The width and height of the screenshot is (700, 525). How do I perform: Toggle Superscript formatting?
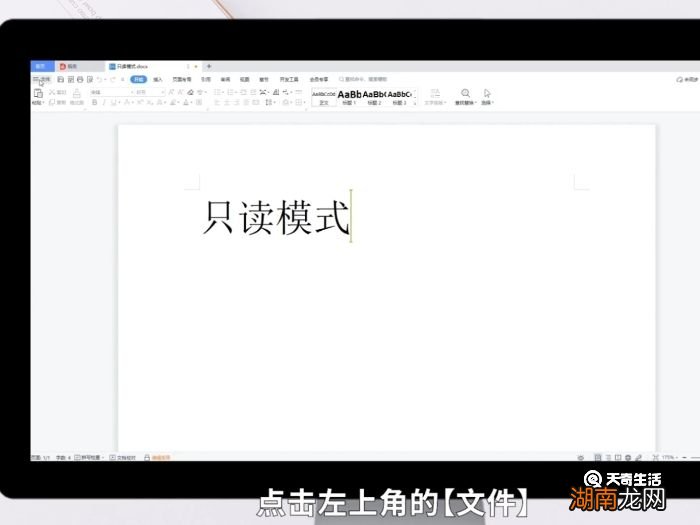(x=140, y=102)
